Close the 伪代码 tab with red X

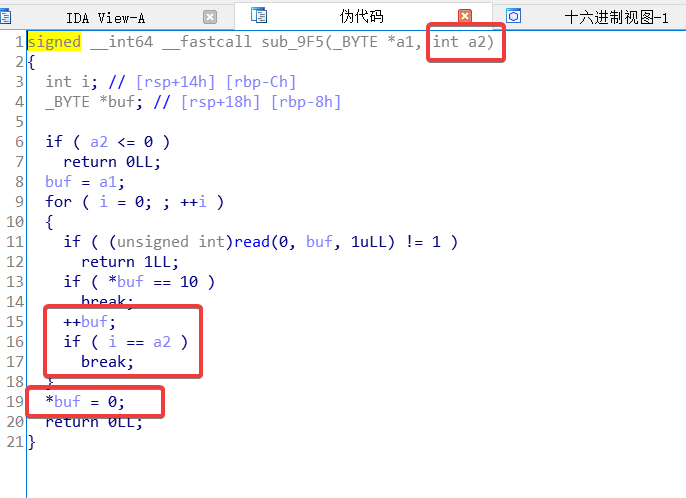point(465,16)
